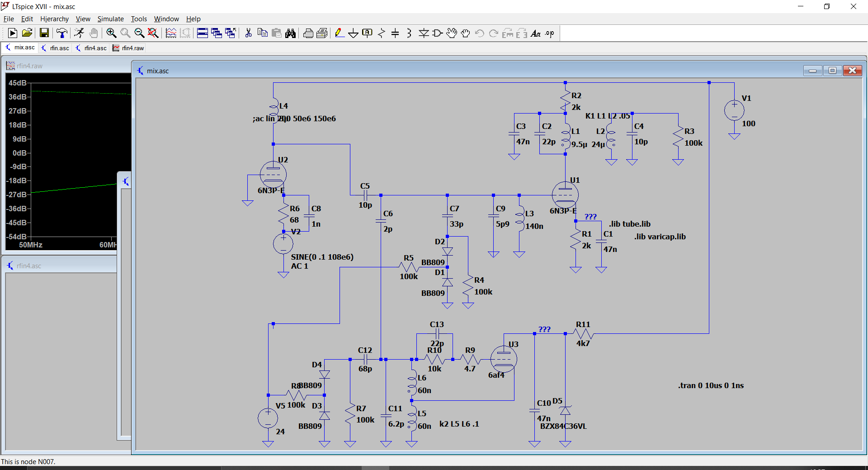
Task: Select the Move open-hand tool
Action: coord(452,33)
